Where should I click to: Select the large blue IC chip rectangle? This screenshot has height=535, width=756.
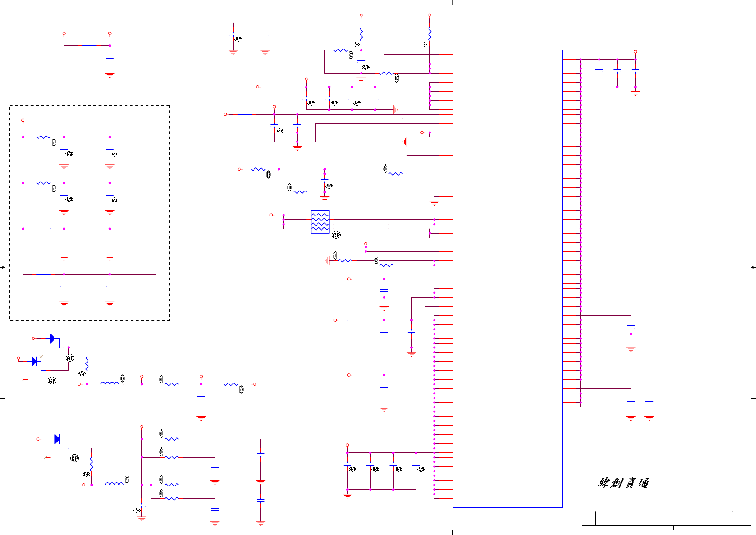pos(507,279)
